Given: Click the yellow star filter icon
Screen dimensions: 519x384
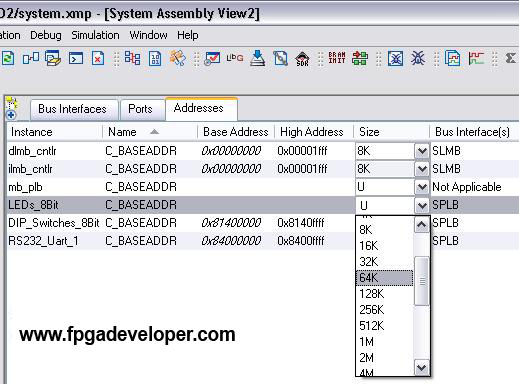Looking at the screenshot, I should tap(11, 103).
